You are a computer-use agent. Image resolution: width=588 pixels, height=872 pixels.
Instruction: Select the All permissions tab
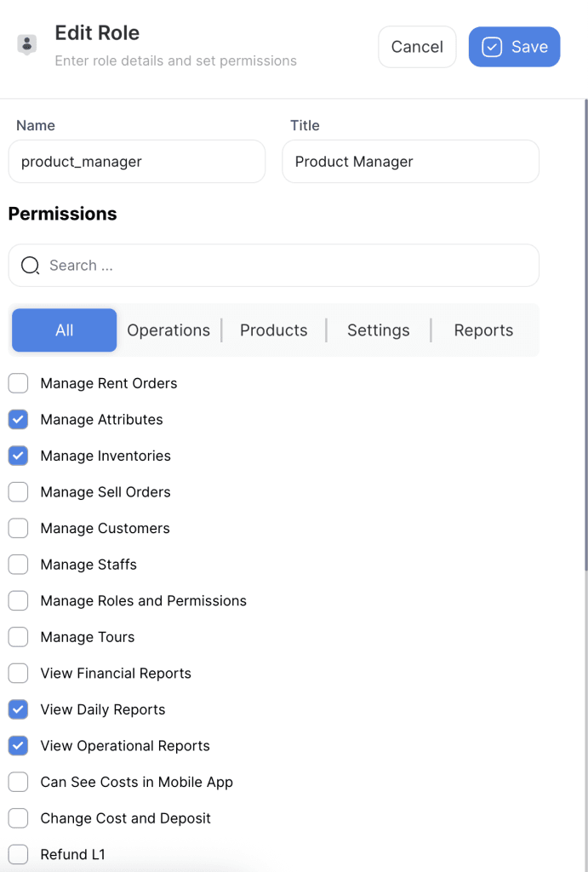pyautogui.click(x=65, y=330)
